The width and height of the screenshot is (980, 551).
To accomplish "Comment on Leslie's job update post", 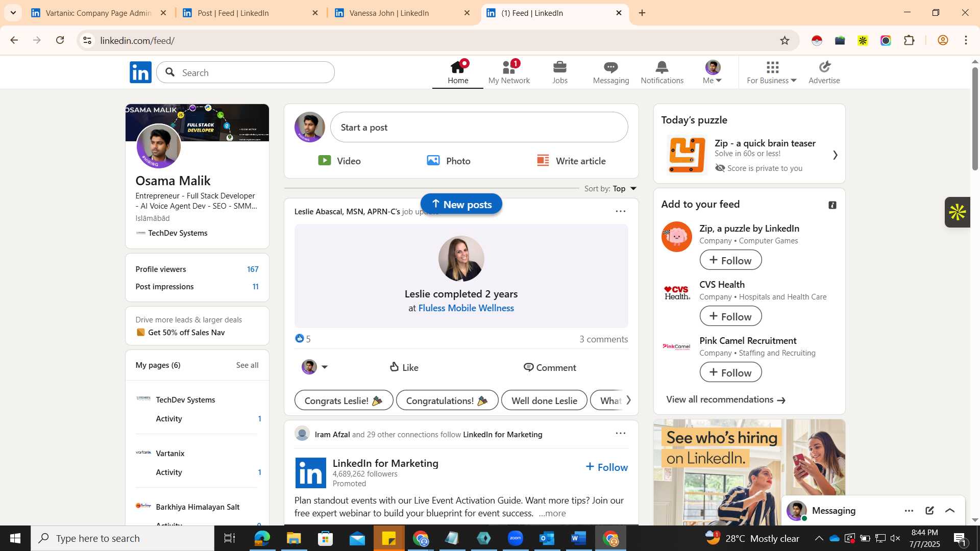I will [550, 367].
